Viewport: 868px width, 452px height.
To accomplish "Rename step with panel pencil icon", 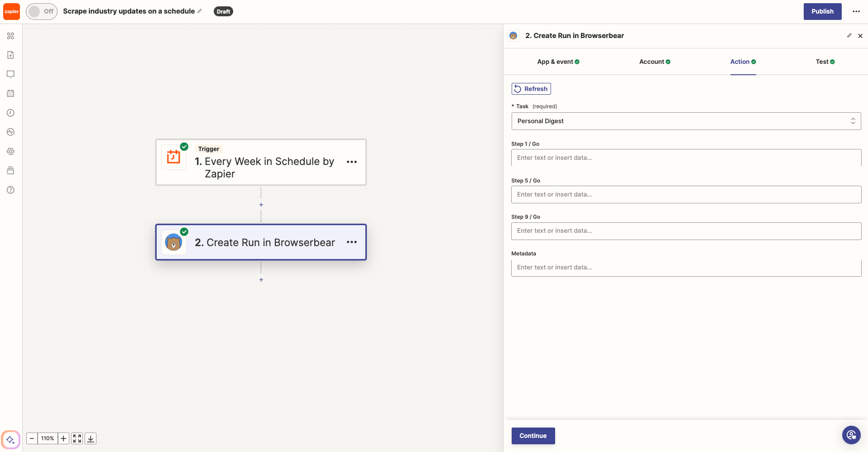I will [x=849, y=35].
